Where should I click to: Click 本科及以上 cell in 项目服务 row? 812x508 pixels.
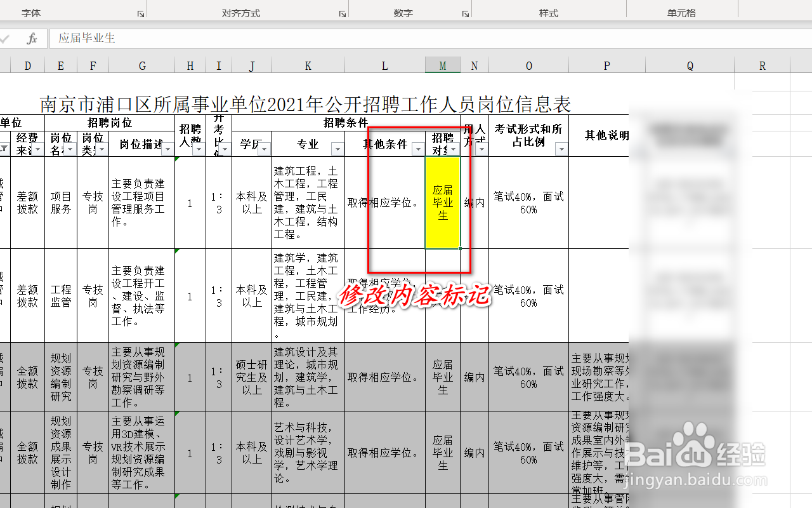[x=252, y=203]
